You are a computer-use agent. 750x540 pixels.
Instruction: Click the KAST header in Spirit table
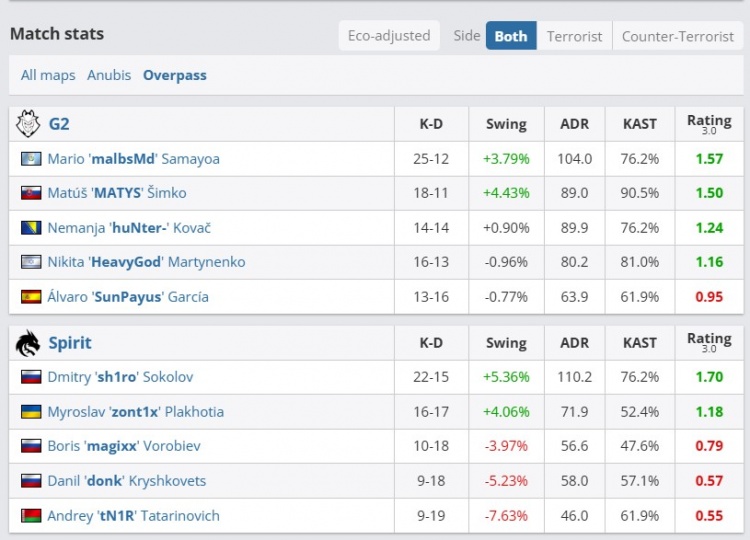click(640, 343)
